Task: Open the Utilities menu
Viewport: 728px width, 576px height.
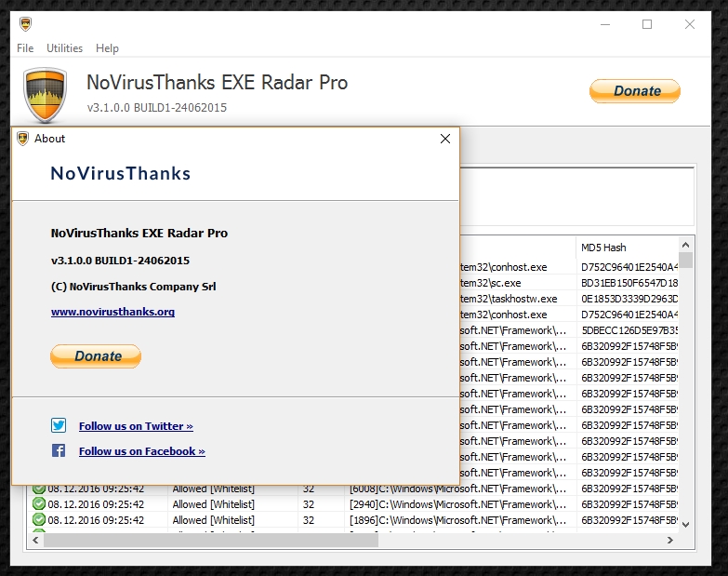Action: (64, 48)
